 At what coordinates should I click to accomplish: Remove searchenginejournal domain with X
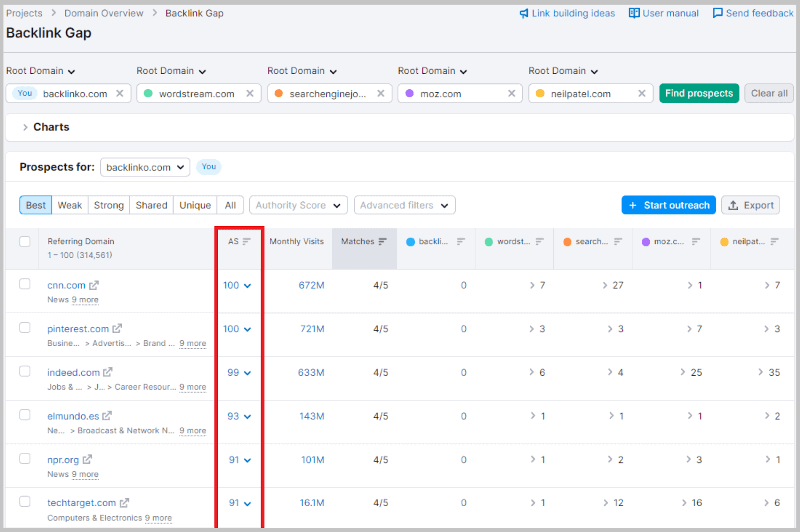381,93
